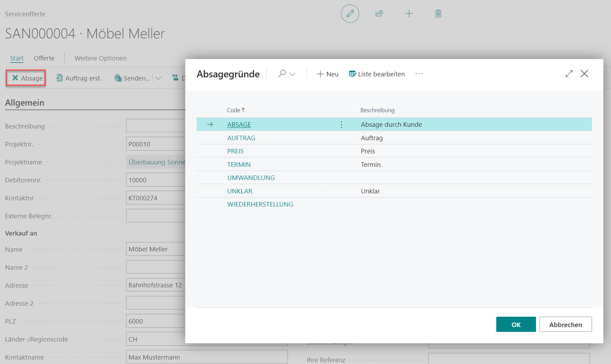Viewport: 611px width, 364px height.
Task: Click 'Absage durch Kunde' description cell
Action: coord(391,124)
